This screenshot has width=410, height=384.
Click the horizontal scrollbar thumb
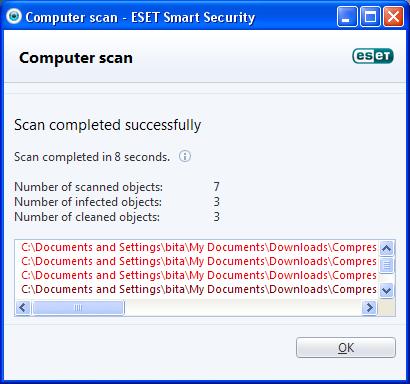point(78,308)
